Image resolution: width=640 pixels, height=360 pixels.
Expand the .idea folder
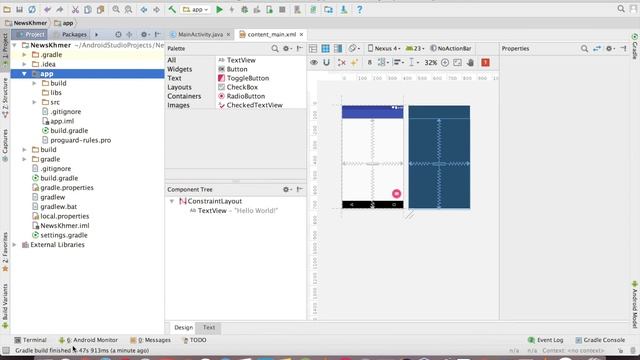(x=24, y=64)
